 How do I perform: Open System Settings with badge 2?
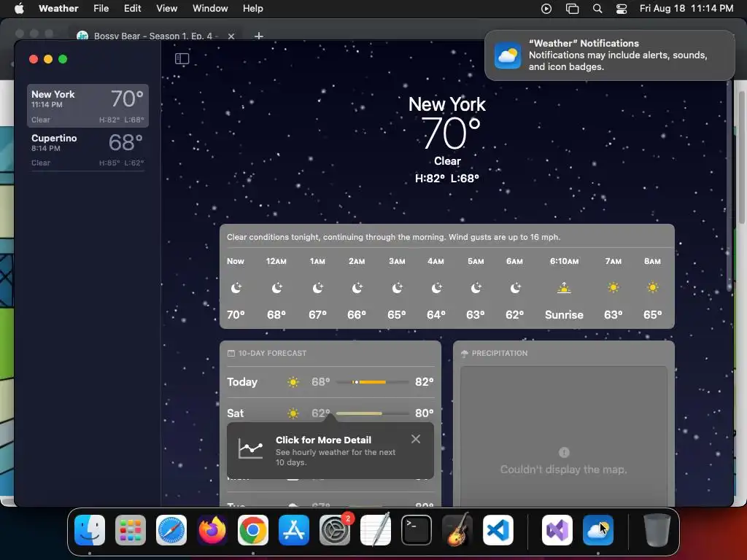point(335,530)
